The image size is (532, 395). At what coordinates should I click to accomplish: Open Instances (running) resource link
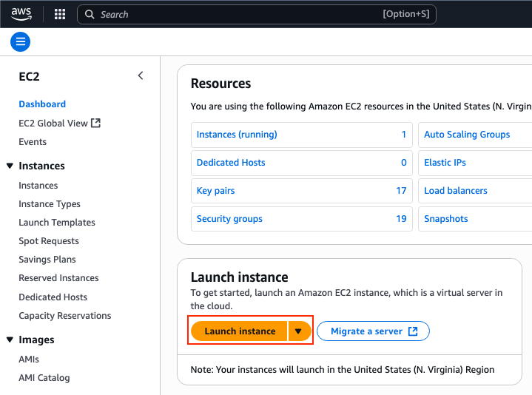coord(237,135)
